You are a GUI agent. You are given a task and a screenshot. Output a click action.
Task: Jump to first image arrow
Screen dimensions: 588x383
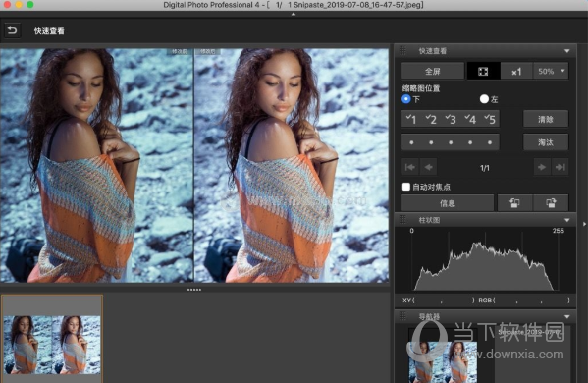[410, 167]
